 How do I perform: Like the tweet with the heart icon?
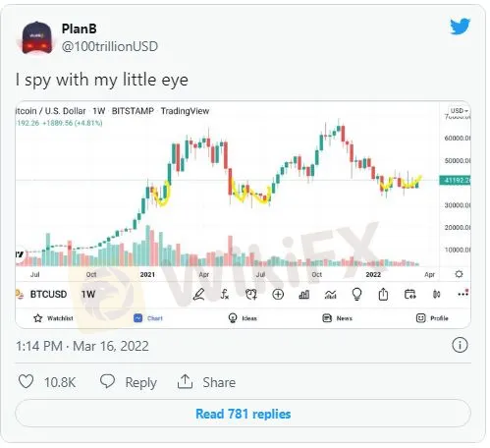pyautogui.click(x=26, y=381)
